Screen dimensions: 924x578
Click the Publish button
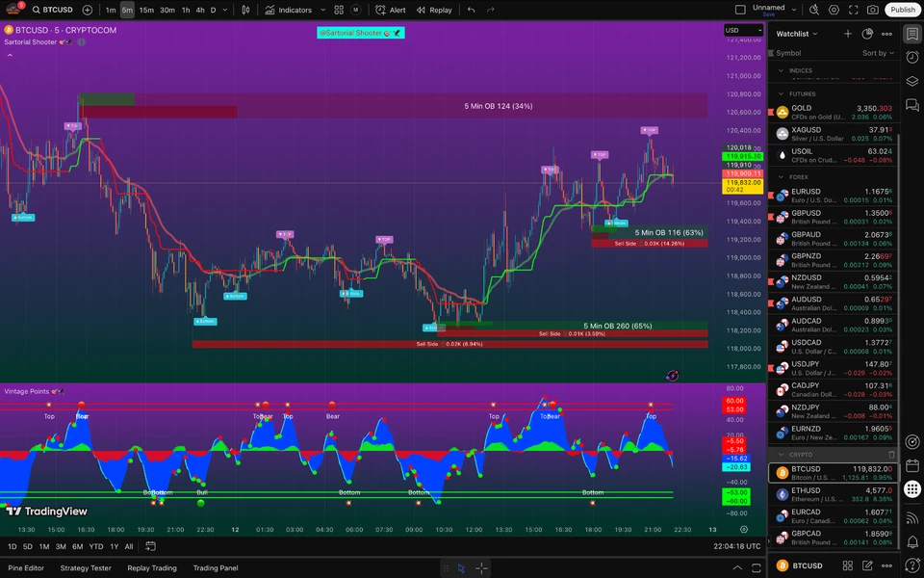pos(901,10)
